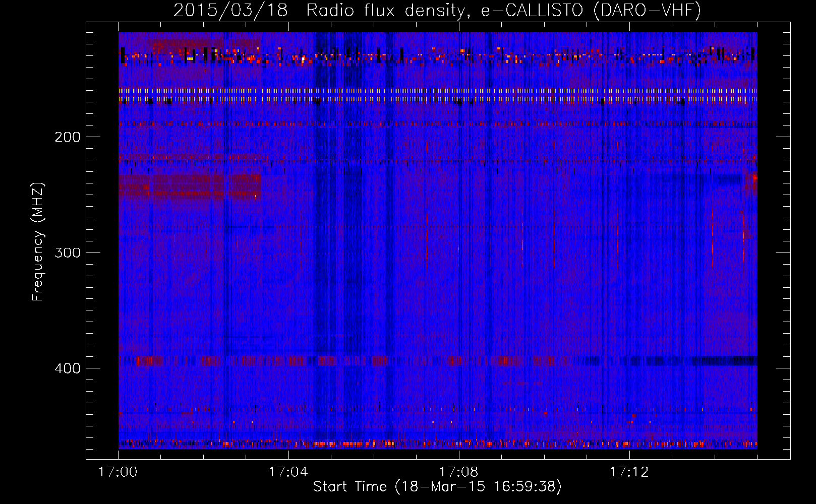This screenshot has width=816, height=504.
Task: Click the 400 frequency tick label
Action: 68,368
